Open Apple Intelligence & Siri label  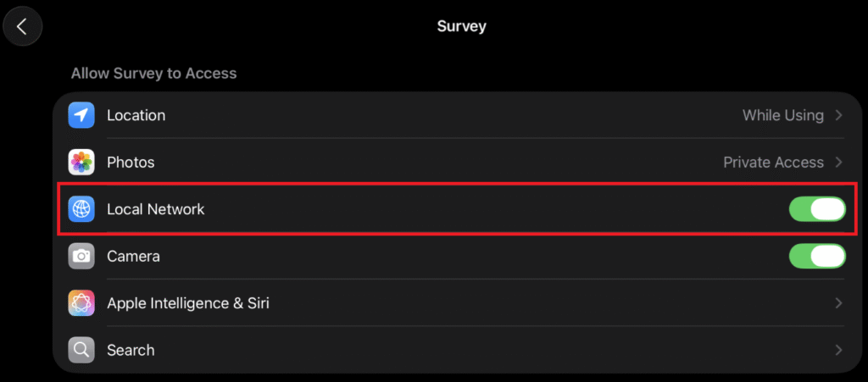pos(188,302)
